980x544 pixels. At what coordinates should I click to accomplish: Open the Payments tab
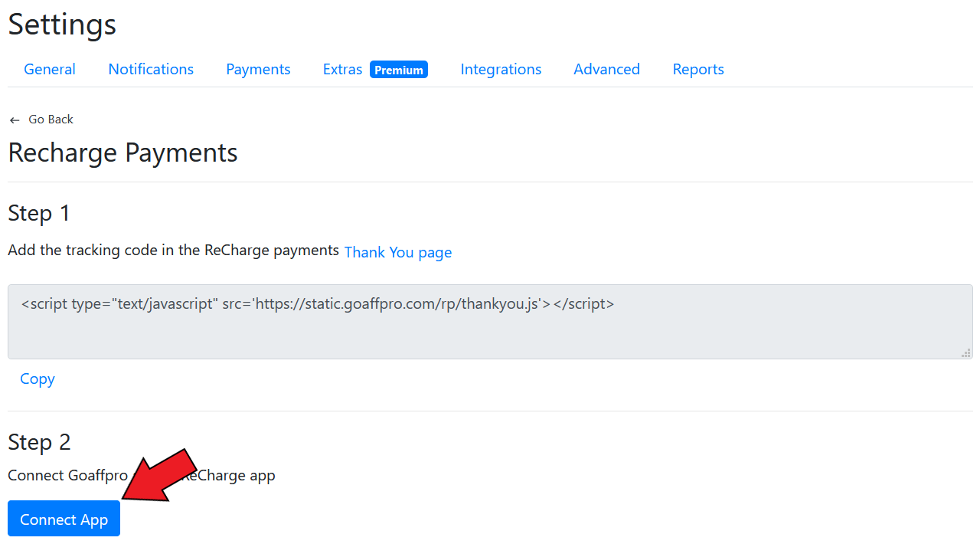tap(258, 69)
